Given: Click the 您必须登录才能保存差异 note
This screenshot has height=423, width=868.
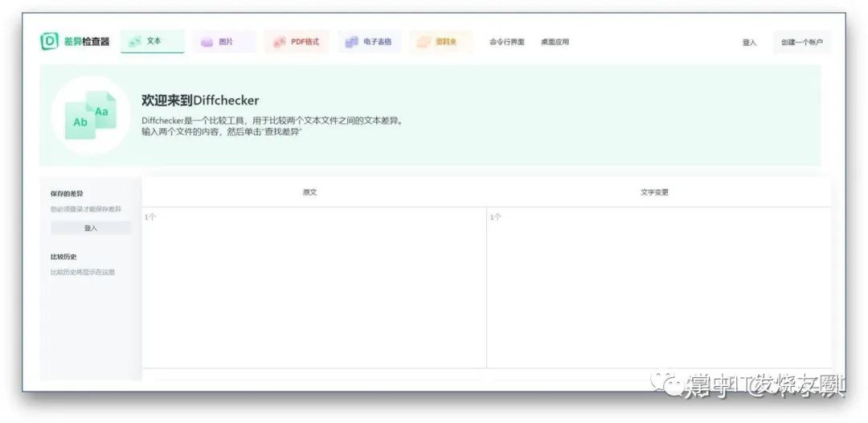Looking at the screenshot, I should coord(86,209).
